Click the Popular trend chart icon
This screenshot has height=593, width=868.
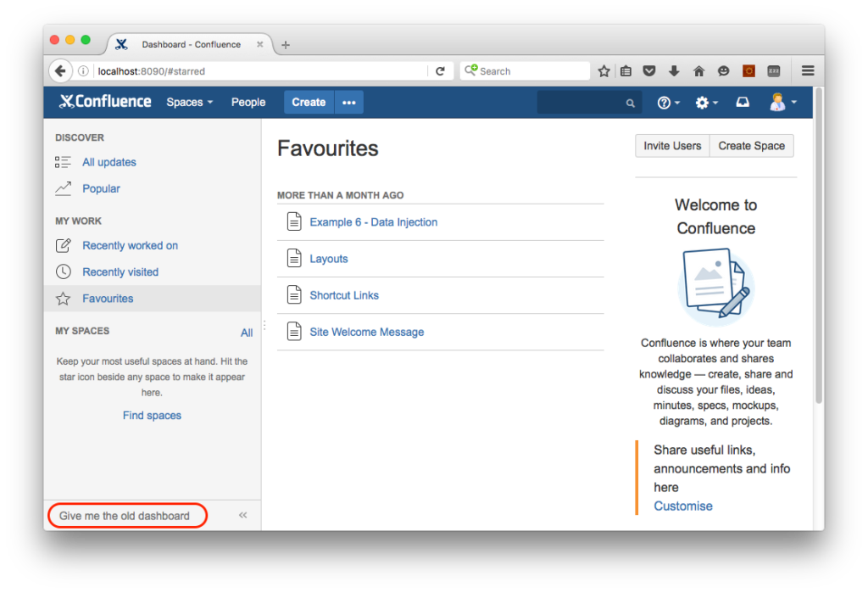[63, 188]
